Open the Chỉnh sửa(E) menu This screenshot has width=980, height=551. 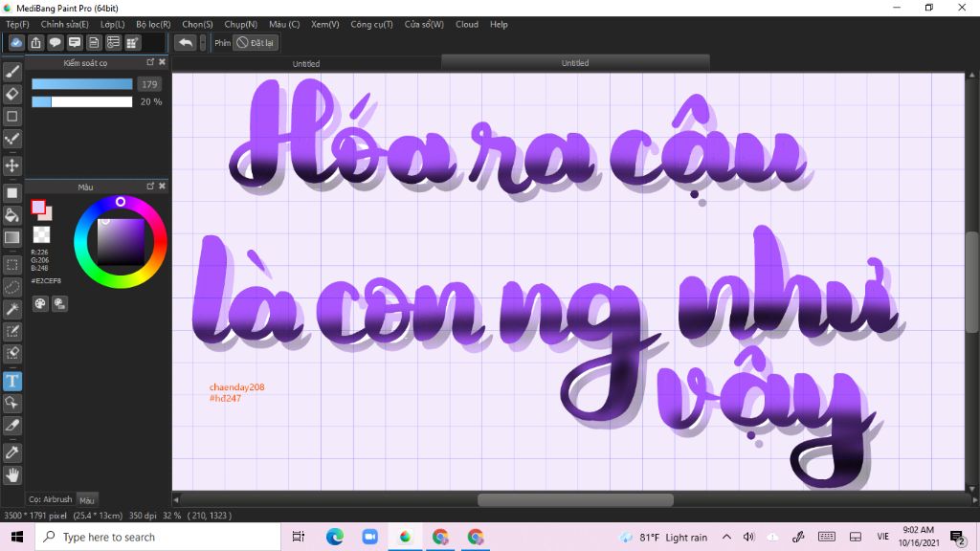click(x=64, y=24)
